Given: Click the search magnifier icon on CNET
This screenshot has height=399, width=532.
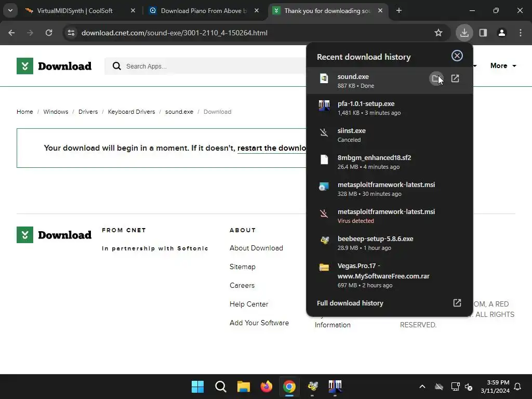Looking at the screenshot, I should [x=117, y=66].
